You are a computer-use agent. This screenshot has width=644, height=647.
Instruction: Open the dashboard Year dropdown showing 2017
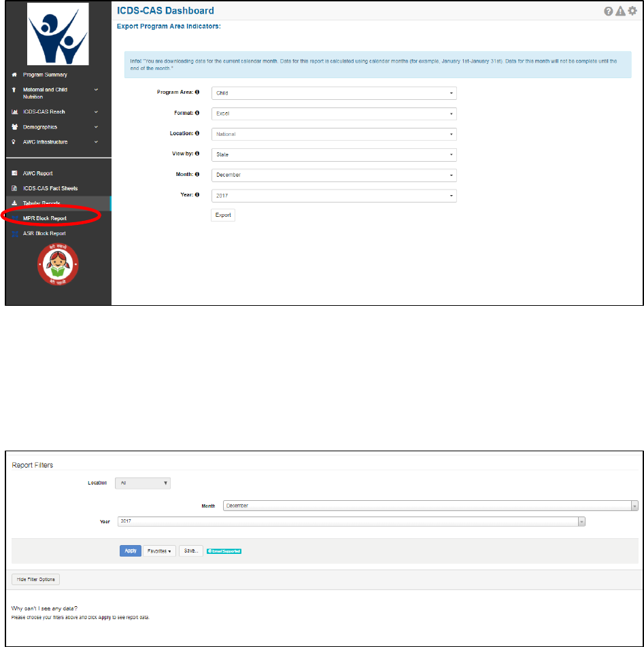click(334, 196)
